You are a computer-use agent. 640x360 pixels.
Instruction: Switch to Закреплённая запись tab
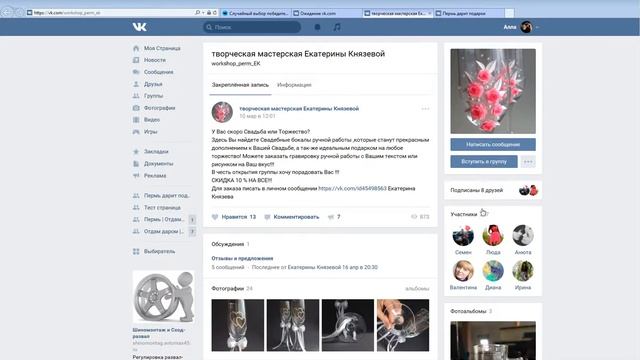coord(240,85)
